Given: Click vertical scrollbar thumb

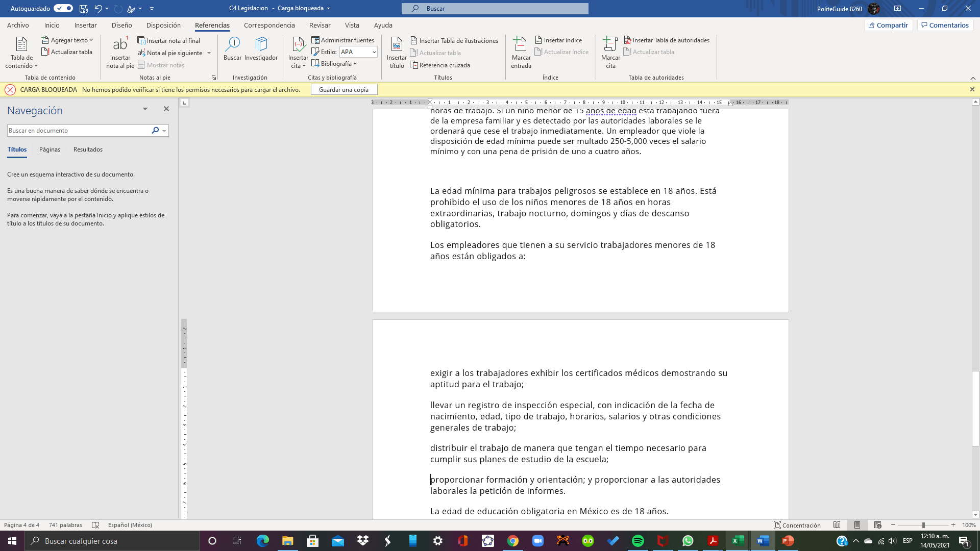Looking at the screenshot, I should (975, 408).
